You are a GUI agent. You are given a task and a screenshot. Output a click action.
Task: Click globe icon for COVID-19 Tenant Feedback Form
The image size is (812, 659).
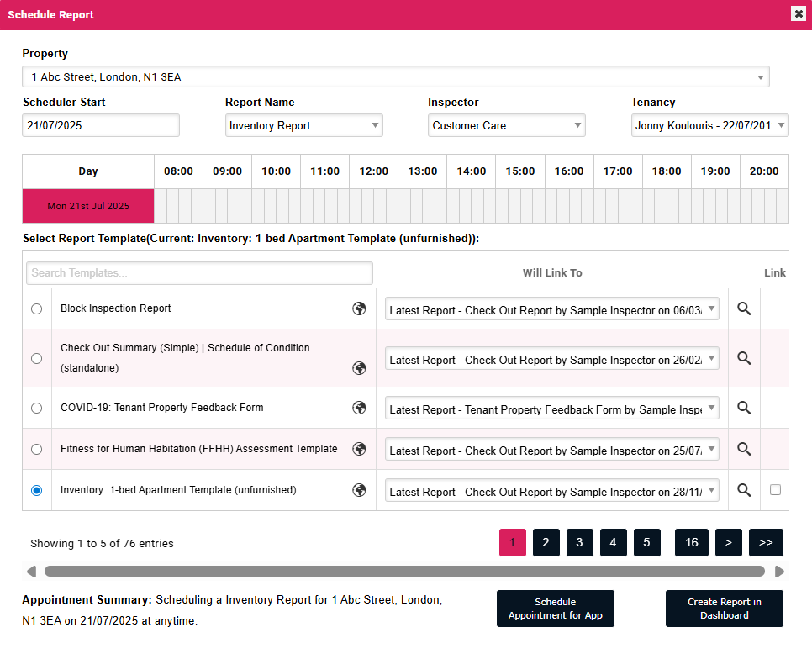tap(359, 408)
